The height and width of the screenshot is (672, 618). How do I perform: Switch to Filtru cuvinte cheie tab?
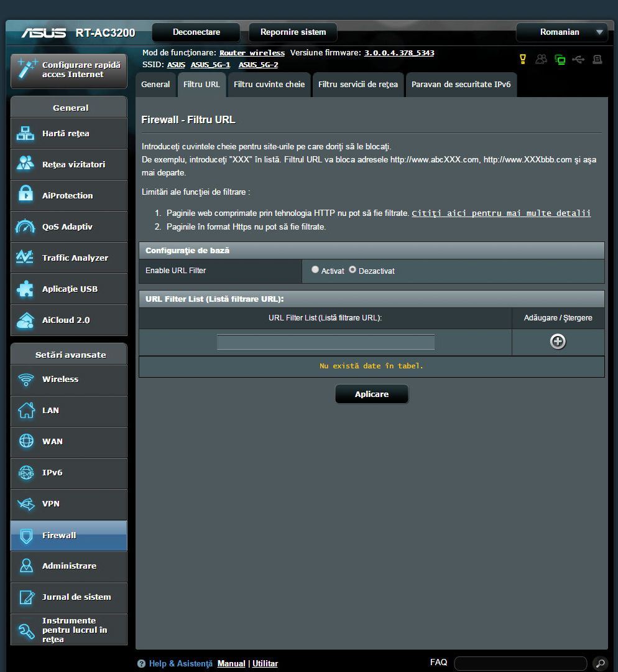269,85
